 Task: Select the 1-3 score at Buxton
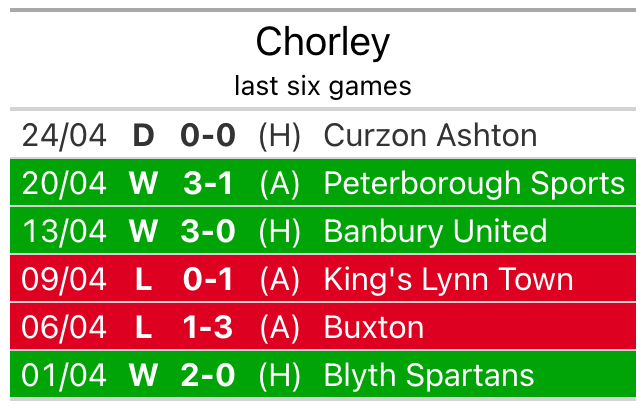click(208, 327)
